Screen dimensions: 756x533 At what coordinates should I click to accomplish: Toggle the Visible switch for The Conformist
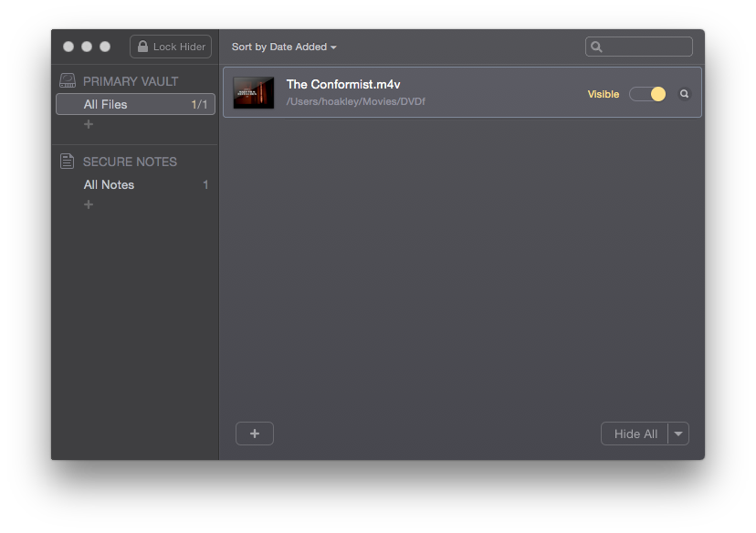tap(648, 94)
